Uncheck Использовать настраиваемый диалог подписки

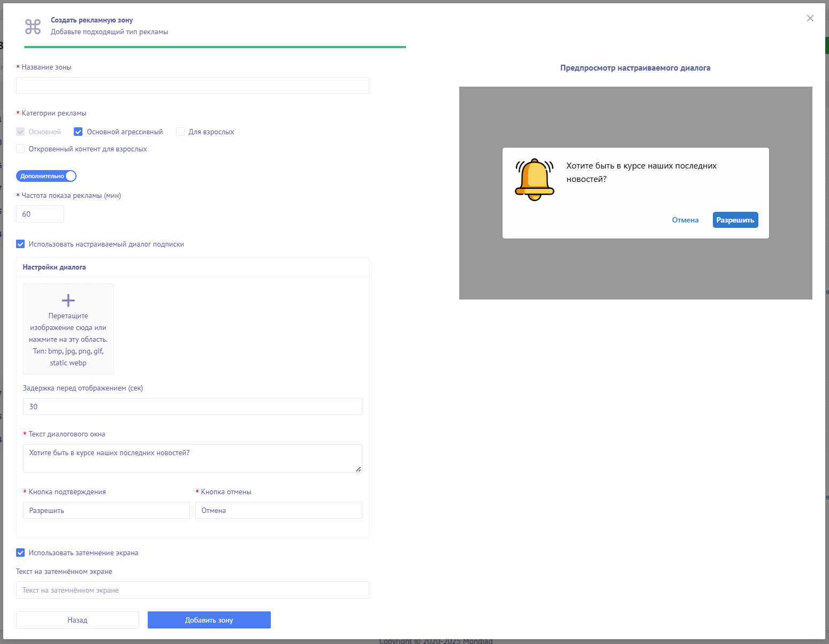tap(20, 244)
